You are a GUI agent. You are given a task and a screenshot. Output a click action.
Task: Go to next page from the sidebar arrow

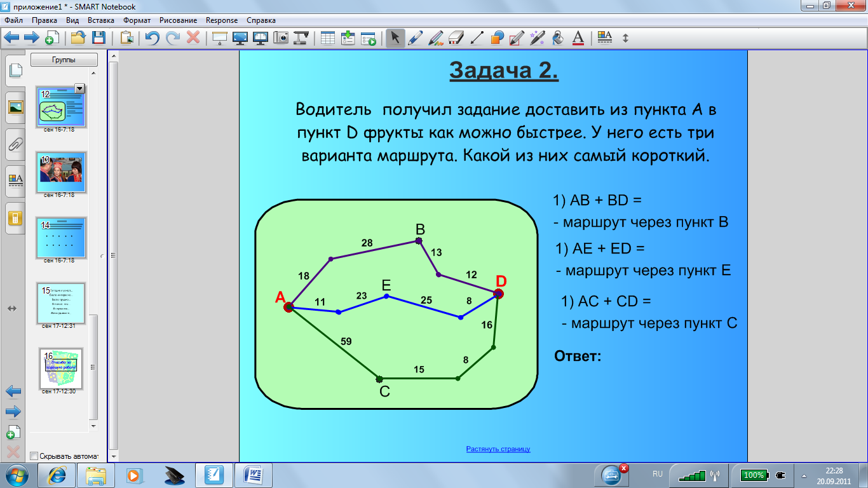pos(13,412)
